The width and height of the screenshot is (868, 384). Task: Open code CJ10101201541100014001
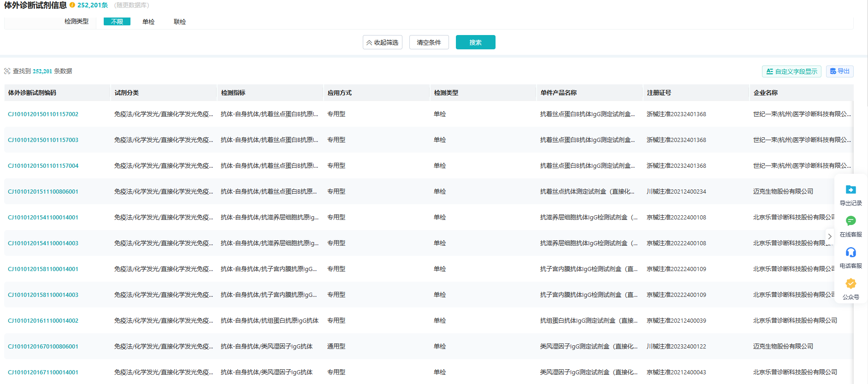[x=43, y=217]
